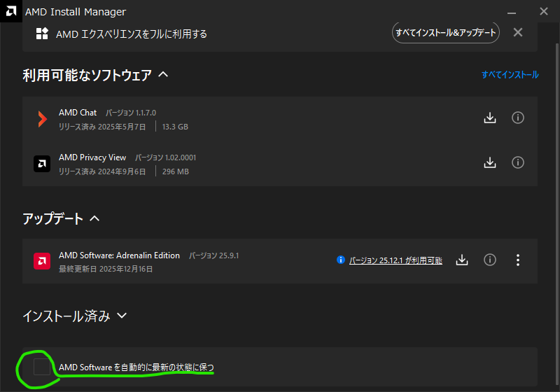560x392 pixels.
Task: Click the grid icon beside AMD エクスペリエンス banner
Action: (42, 34)
